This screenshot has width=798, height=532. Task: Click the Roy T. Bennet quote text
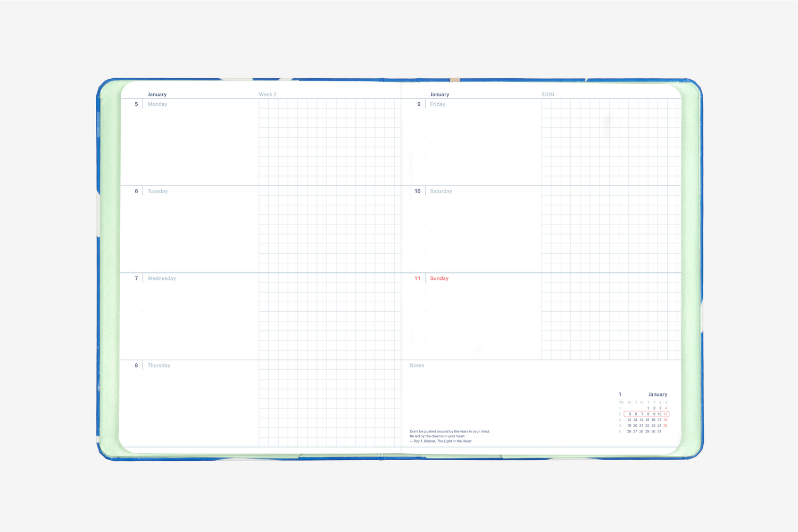click(450, 436)
